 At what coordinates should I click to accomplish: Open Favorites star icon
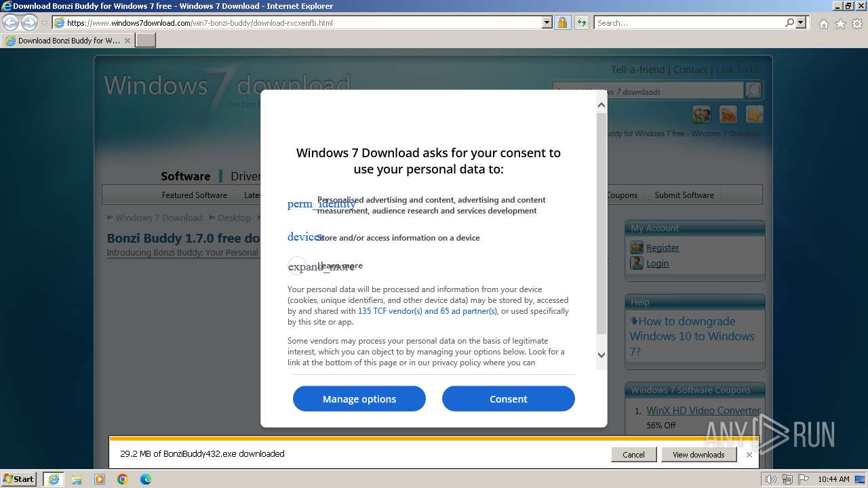coord(840,24)
